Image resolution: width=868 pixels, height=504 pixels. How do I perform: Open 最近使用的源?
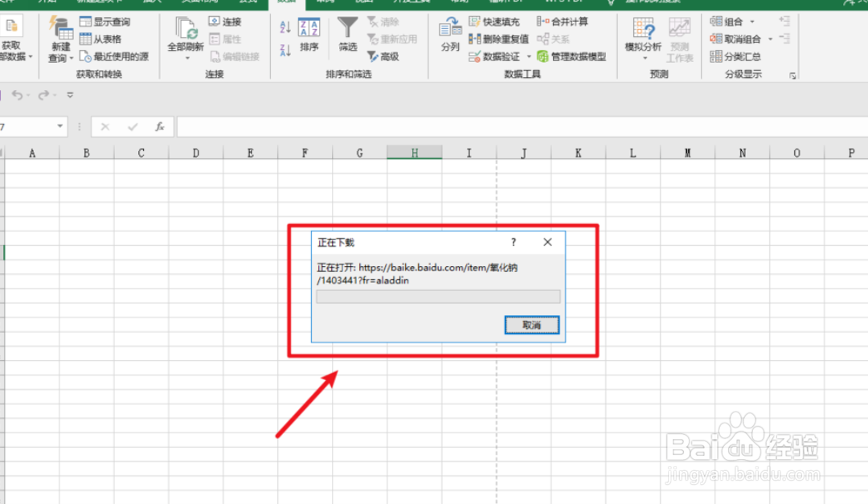114,56
